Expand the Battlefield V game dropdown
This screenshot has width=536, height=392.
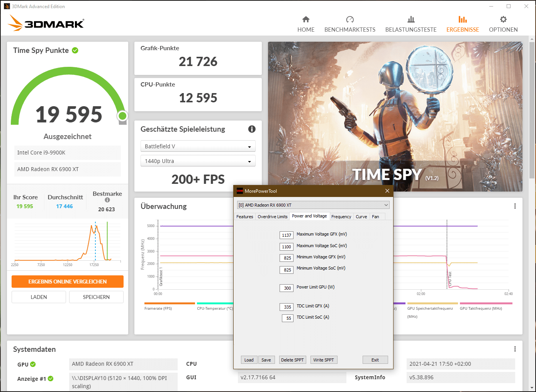[x=198, y=146]
